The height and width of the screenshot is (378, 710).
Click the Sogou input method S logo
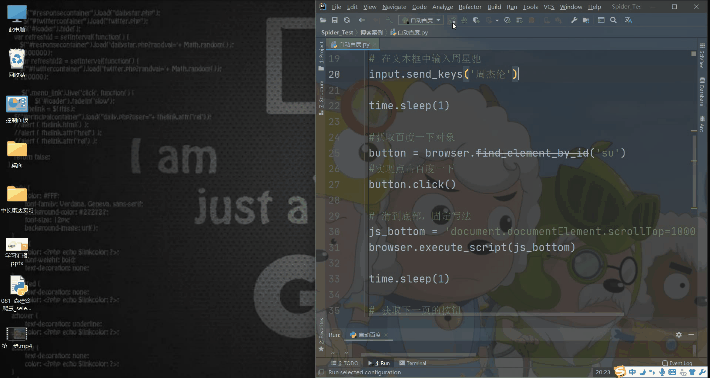[620, 372]
